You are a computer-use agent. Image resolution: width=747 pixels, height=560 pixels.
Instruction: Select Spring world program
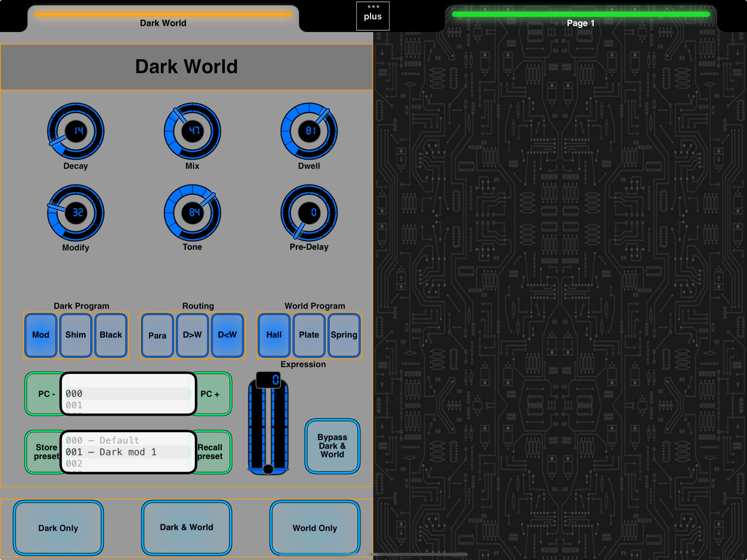coord(344,335)
